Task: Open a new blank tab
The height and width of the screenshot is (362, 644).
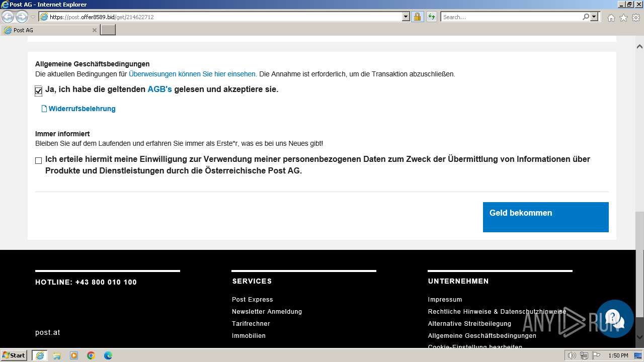Action: coord(108,30)
